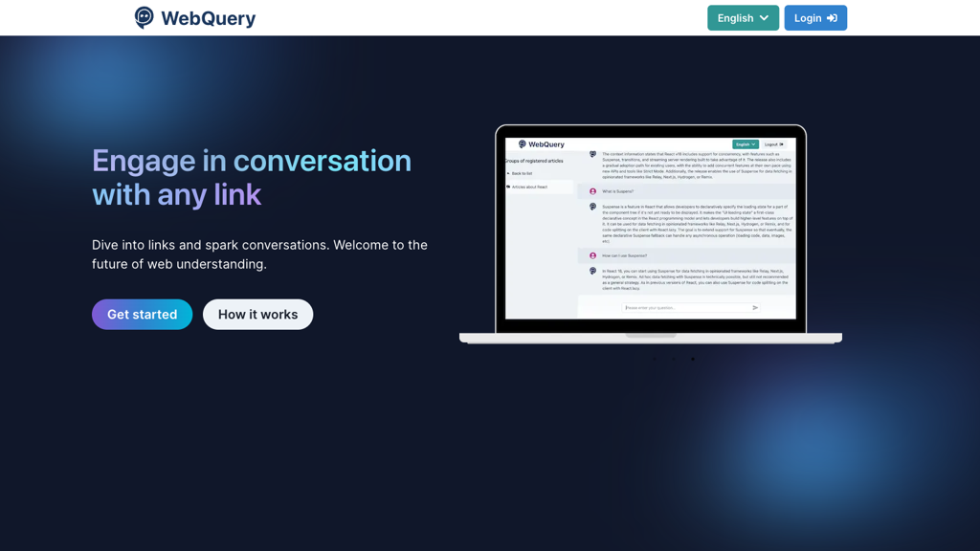Click the small English dropdown inside laptop preview
980x551 pixels.
pos(745,144)
